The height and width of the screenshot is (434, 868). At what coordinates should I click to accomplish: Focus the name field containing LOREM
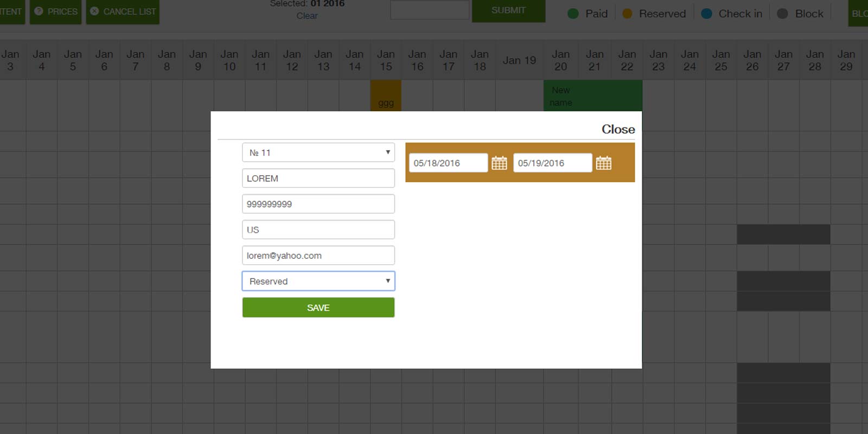pyautogui.click(x=318, y=178)
